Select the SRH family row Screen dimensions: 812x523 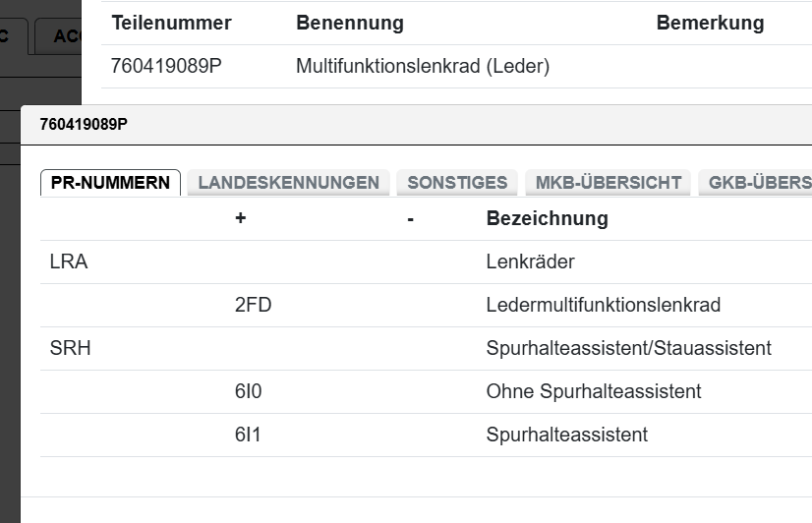(x=70, y=348)
